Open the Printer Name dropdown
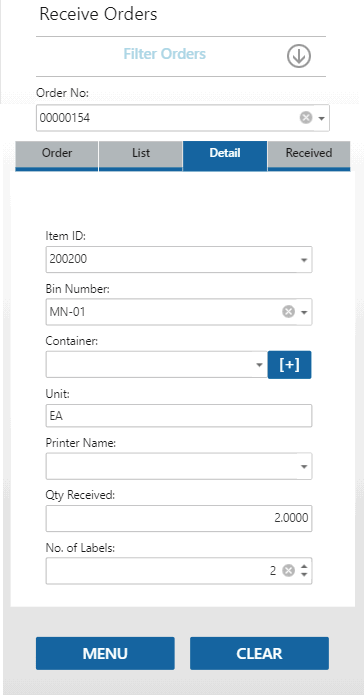The height and width of the screenshot is (695, 364). (304, 467)
